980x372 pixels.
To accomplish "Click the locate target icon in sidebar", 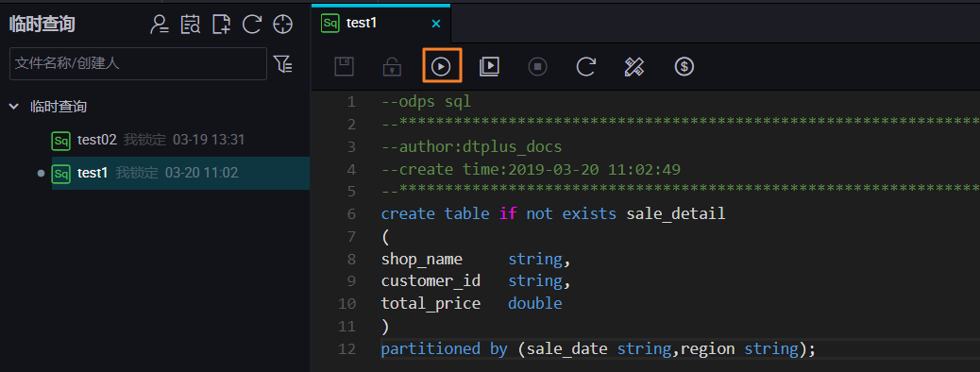I will 283,25.
